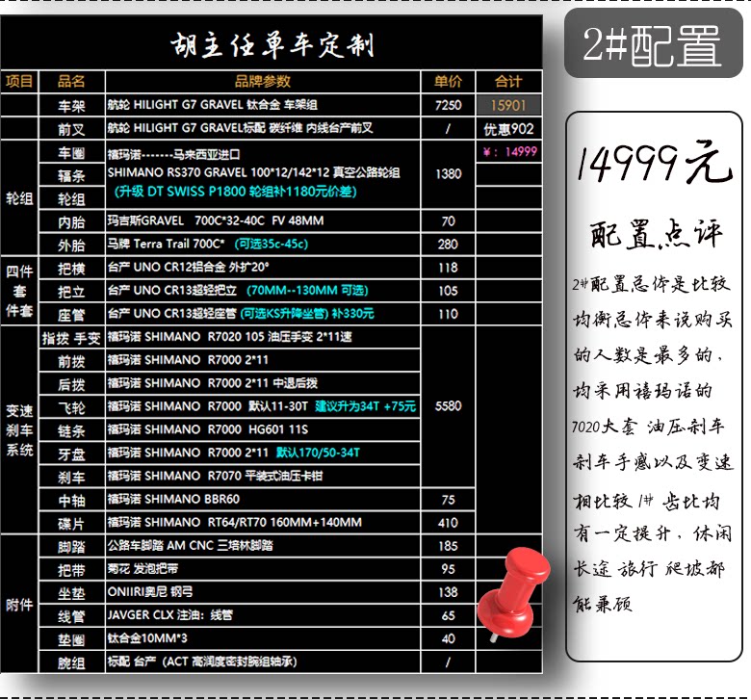The height and width of the screenshot is (700, 751).
Task: Select the 钛合金10MM*3 spacer description
Action: click(147, 638)
